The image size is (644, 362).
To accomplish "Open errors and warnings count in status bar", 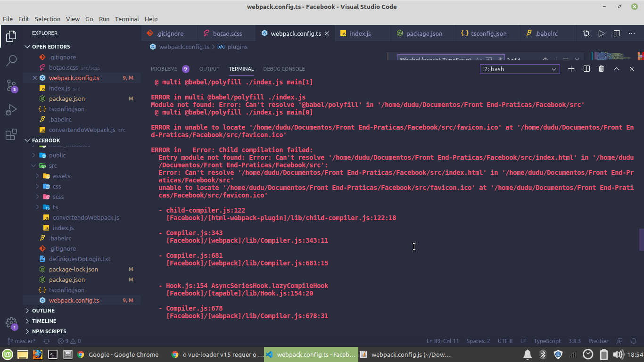I will (x=69, y=341).
